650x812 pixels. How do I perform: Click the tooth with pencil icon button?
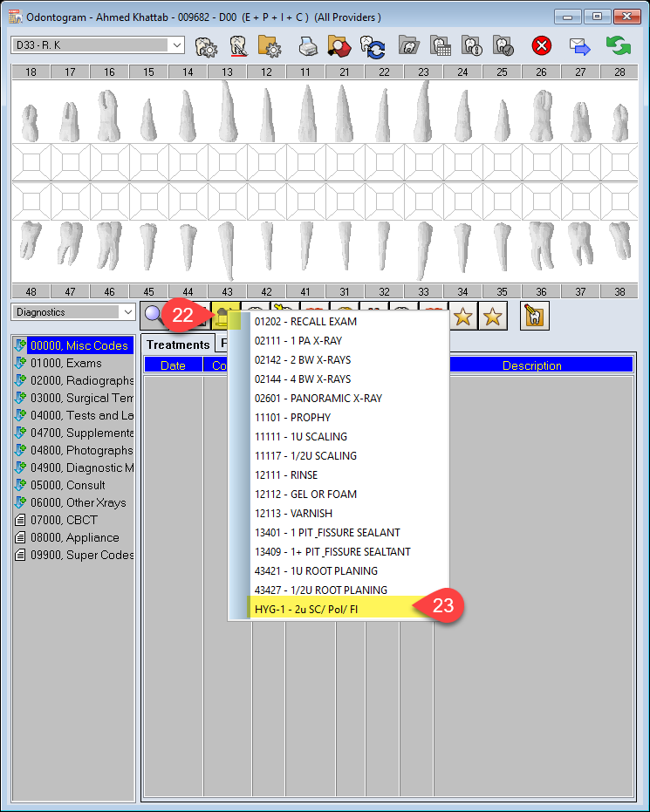535,316
